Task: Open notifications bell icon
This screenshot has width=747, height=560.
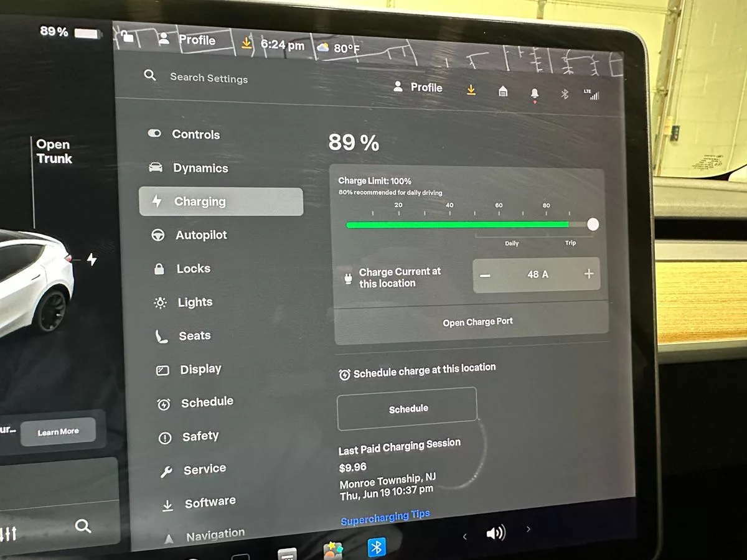Action: click(x=534, y=94)
